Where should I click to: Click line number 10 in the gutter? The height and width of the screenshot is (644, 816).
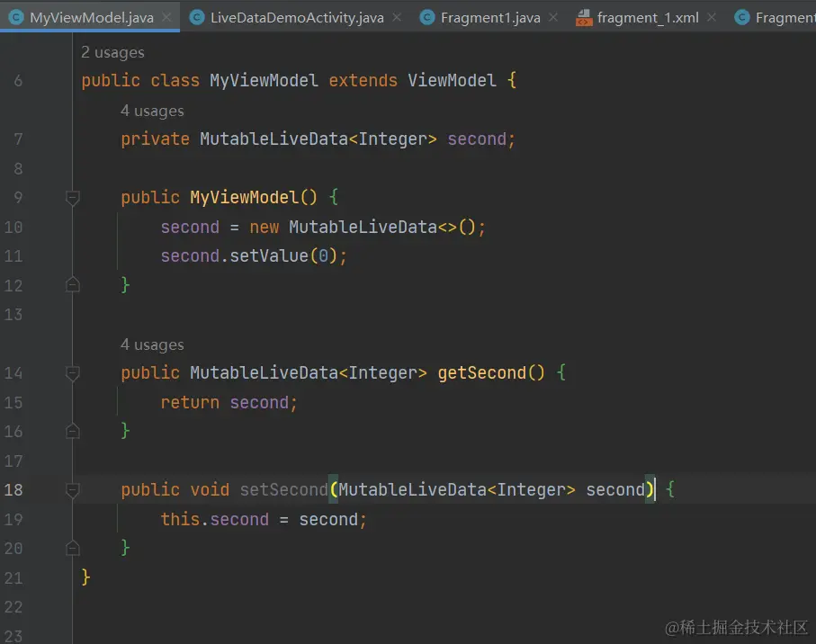[x=13, y=228]
